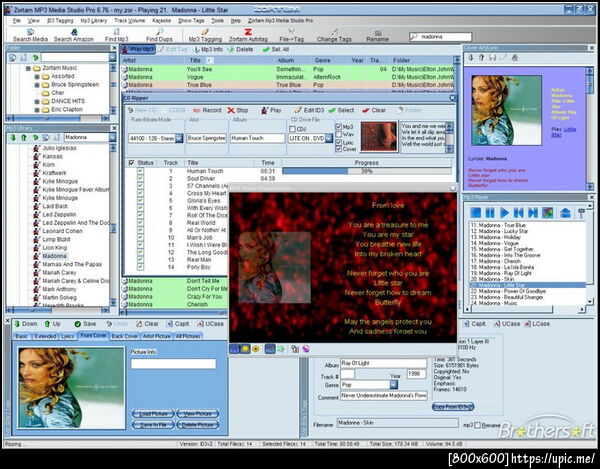Toggle the Lyric checkbox in CD Ripper

coord(339,142)
